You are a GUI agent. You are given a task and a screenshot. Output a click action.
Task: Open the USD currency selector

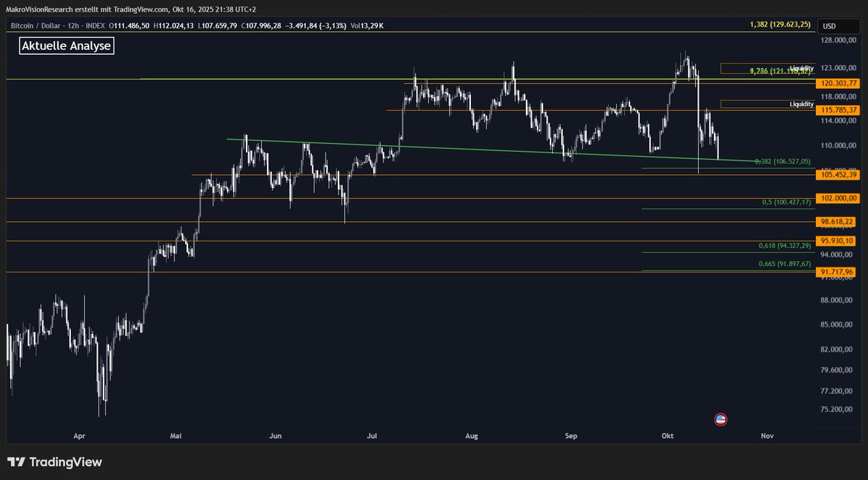(830, 26)
